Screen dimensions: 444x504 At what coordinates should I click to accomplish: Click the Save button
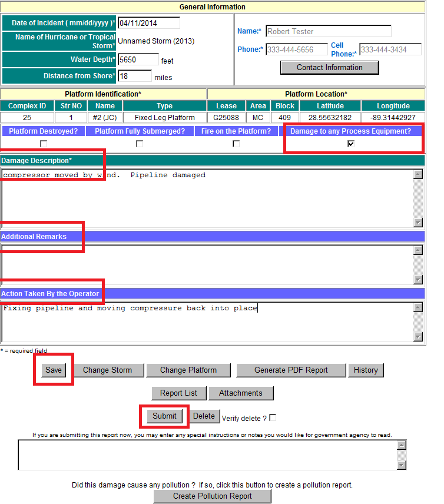[54, 370]
